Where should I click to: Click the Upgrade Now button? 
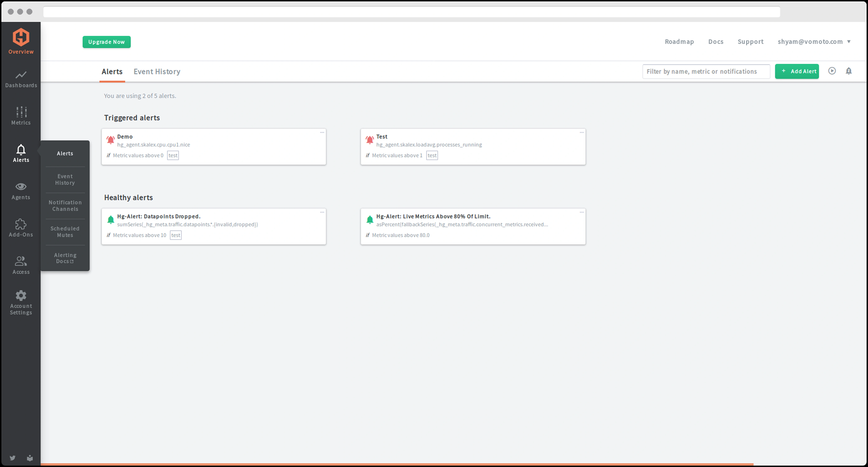tap(106, 42)
